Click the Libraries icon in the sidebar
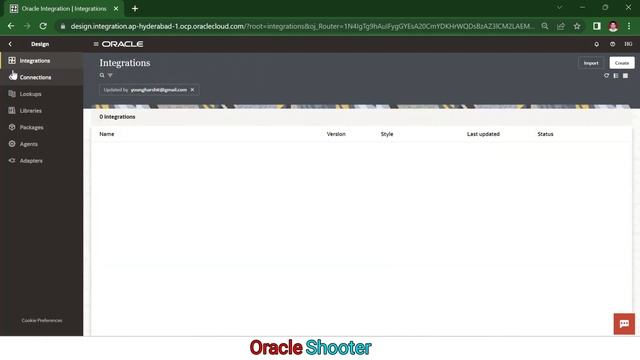This screenshot has width=640, height=360. [x=12, y=111]
